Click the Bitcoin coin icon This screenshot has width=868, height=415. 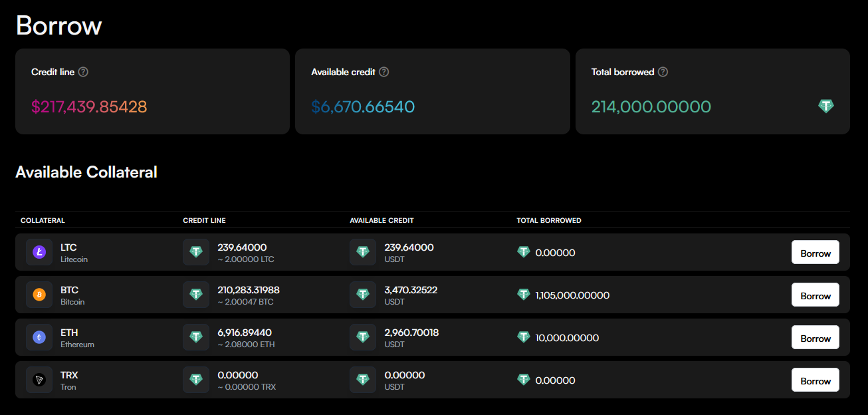pos(39,295)
